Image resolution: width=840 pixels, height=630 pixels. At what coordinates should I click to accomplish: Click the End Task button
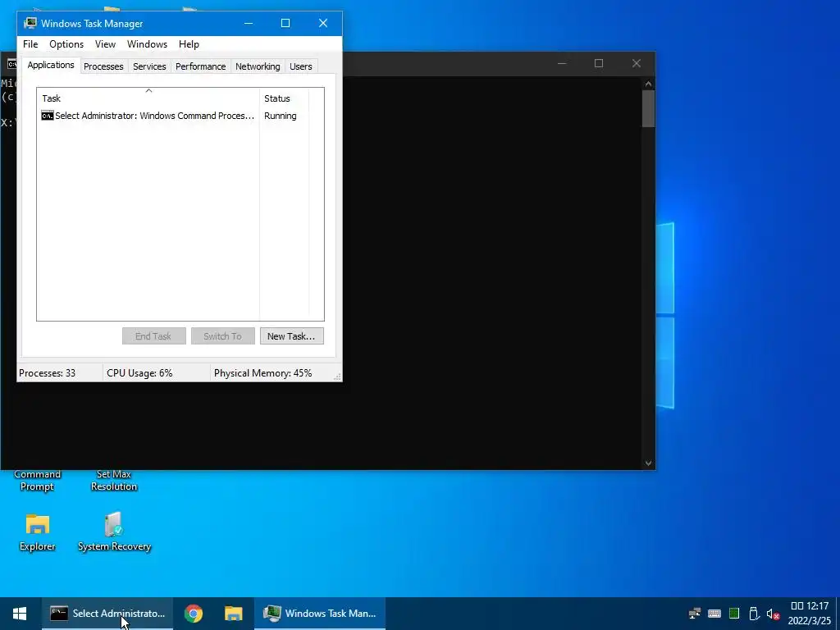[x=153, y=336]
